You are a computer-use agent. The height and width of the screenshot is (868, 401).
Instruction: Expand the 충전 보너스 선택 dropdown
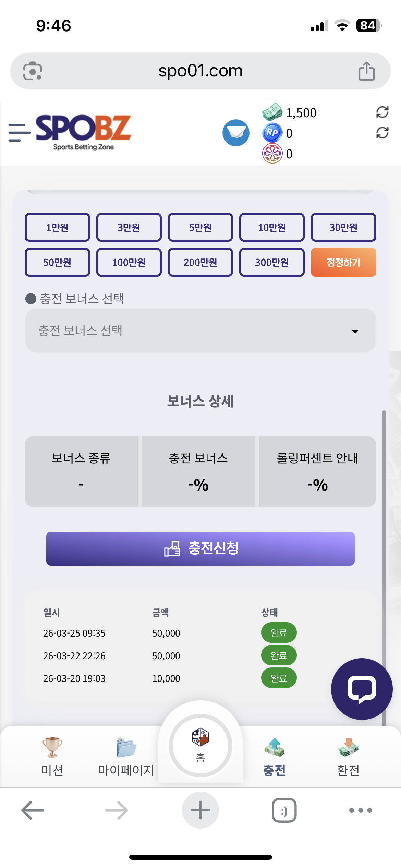coord(200,330)
